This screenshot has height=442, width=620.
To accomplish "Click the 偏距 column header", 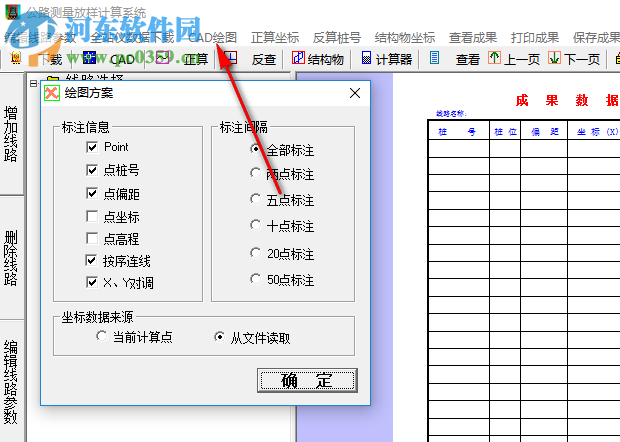I will (x=544, y=132).
